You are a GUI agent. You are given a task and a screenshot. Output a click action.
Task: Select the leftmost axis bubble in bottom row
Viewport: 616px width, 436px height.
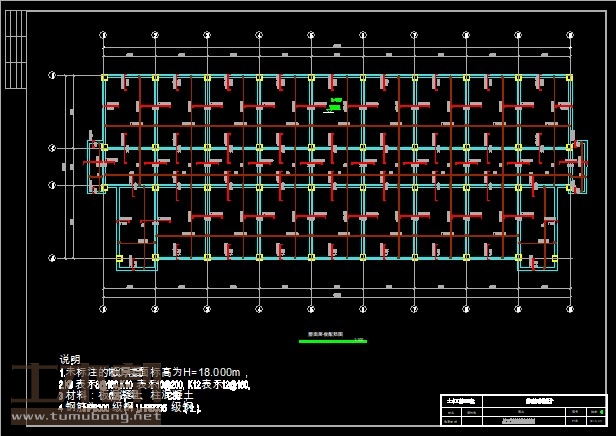pos(104,305)
